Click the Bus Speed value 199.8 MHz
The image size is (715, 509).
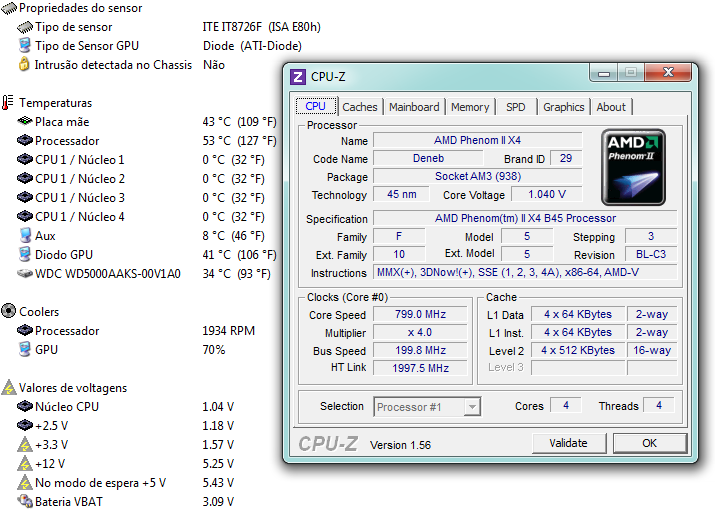tap(420, 350)
